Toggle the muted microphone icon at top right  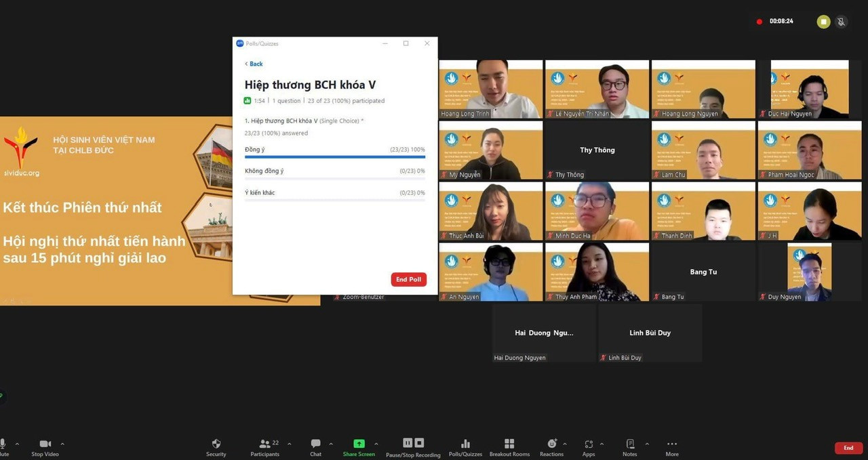841,22
